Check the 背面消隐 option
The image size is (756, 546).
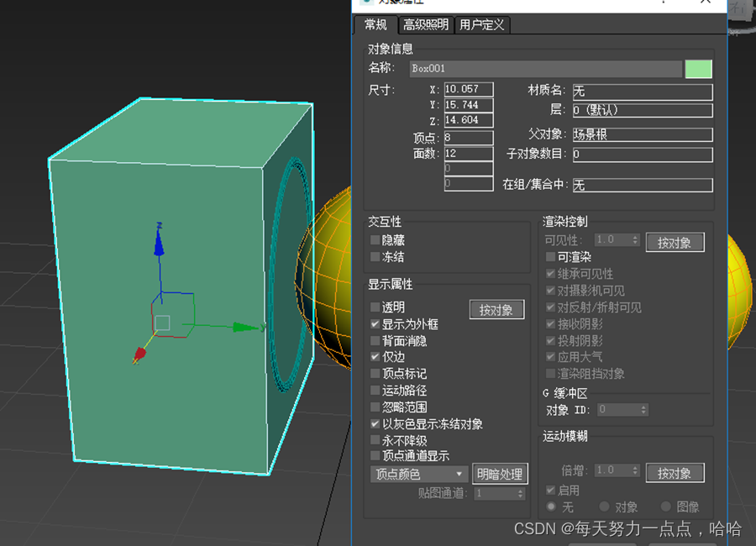pyautogui.click(x=375, y=340)
